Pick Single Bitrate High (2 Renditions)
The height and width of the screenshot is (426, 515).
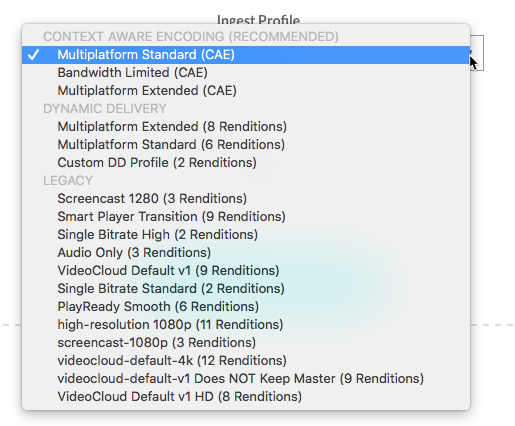click(x=246, y=235)
